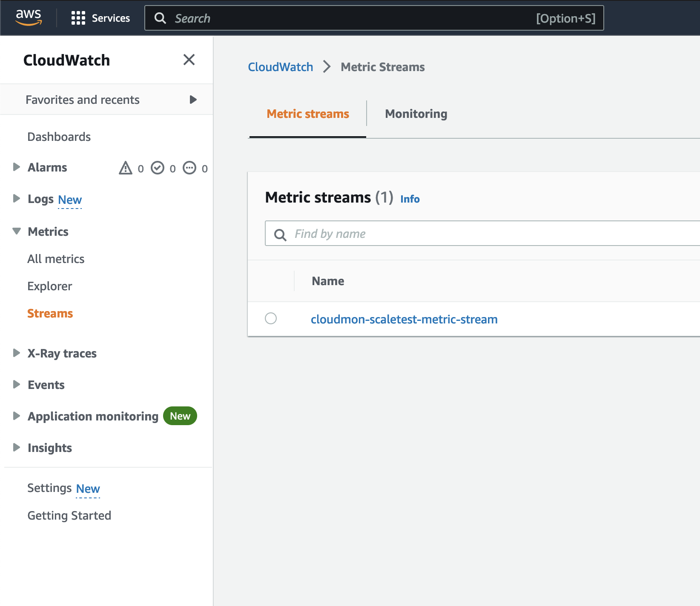Image resolution: width=700 pixels, height=606 pixels.
Task: Switch to the Monitoring tab
Action: [x=416, y=114]
